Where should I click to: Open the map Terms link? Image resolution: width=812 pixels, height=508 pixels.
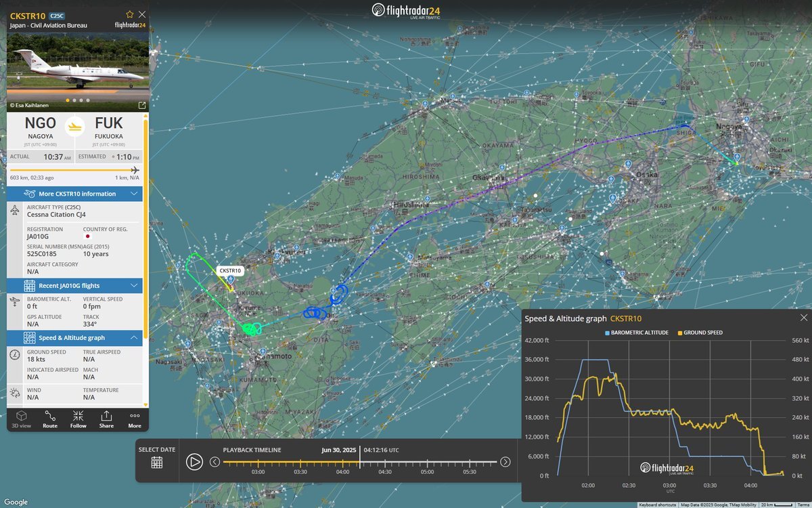coord(803,505)
